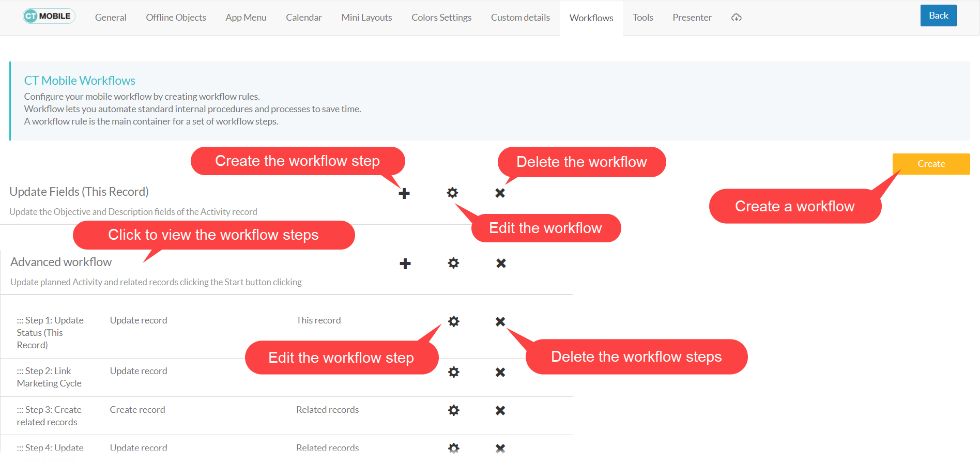Click the Advanced workflow description text
The height and width of the screenshot is (464, 980).
click(156, 282)
